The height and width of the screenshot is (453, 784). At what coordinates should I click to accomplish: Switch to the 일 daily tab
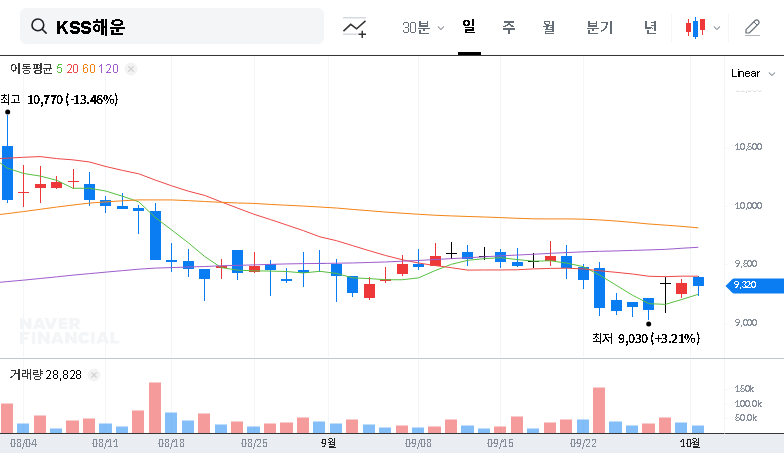(x=468, y=27)
